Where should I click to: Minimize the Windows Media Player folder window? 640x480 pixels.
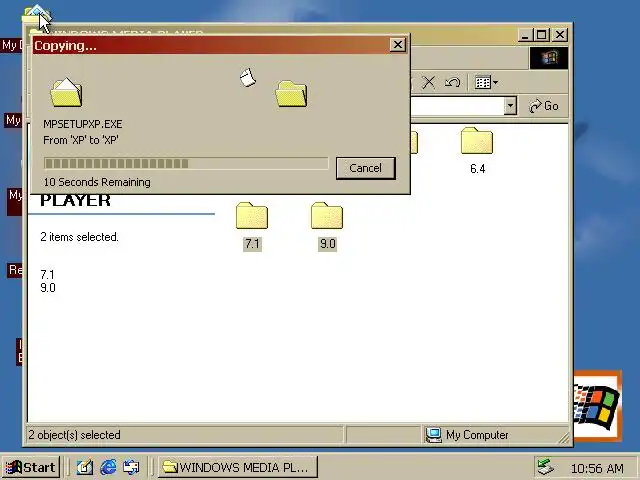[525, 35]
